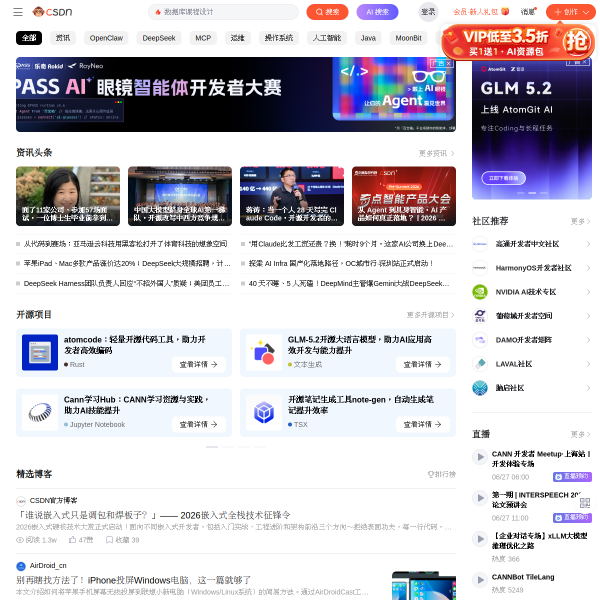Click the note-gen cube project icon
Viewport: 600px width, 600px height.
[x=264, y=412]
